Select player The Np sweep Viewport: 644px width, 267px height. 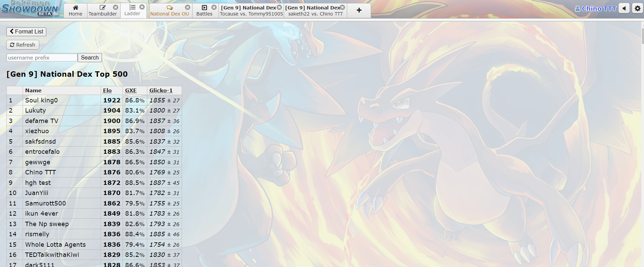coord(47,224)
